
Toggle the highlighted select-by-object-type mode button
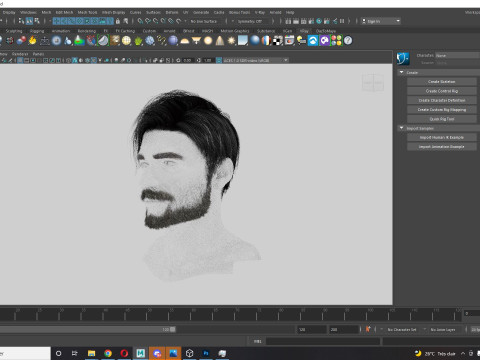tap(29, 21)
